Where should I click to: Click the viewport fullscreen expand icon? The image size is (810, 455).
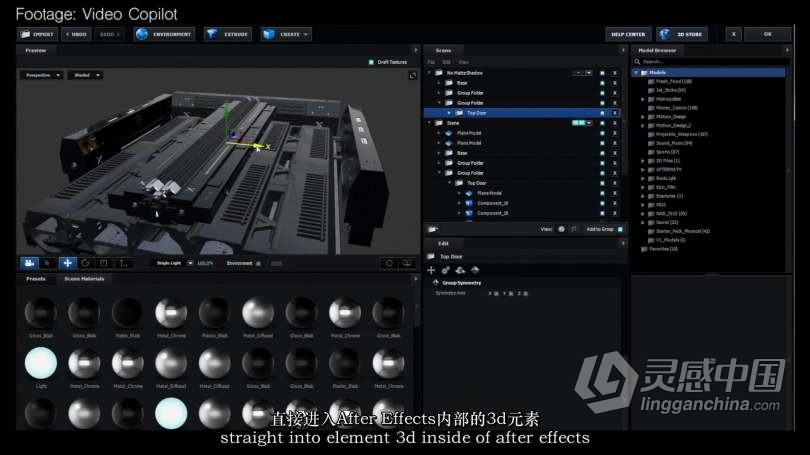412,76
